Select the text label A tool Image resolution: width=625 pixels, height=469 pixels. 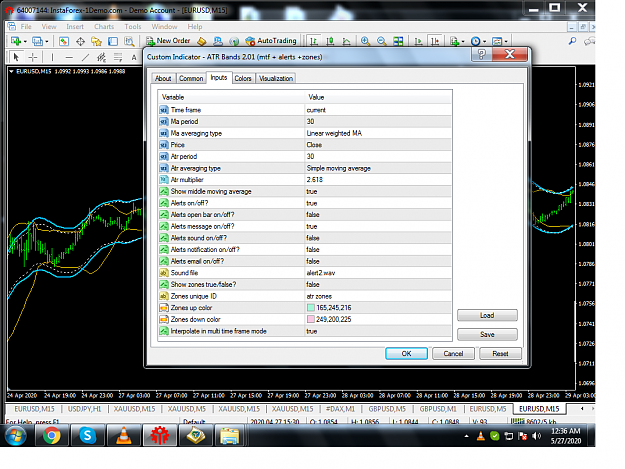pos(134,57)
